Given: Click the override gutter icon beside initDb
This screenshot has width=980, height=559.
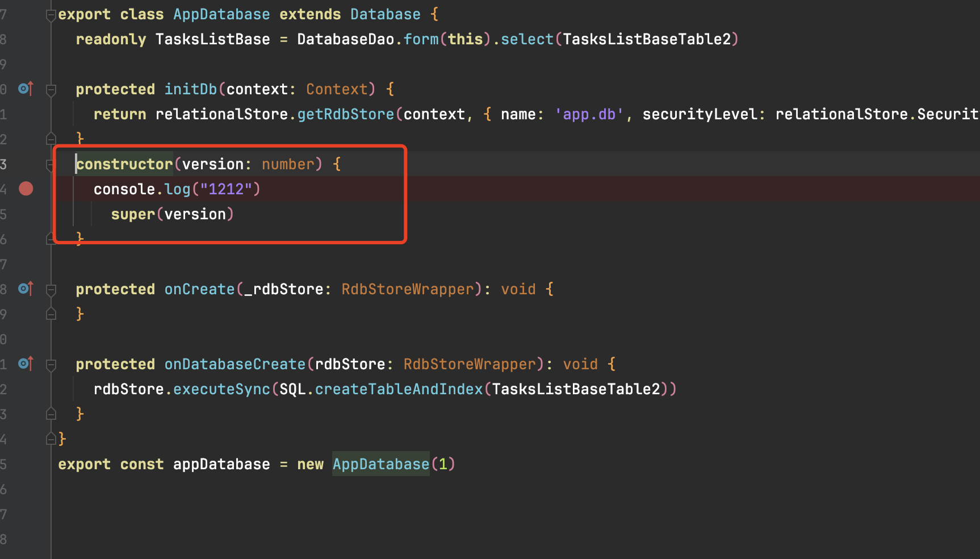Looking at the screenshot, I should [x=26, y=89].
